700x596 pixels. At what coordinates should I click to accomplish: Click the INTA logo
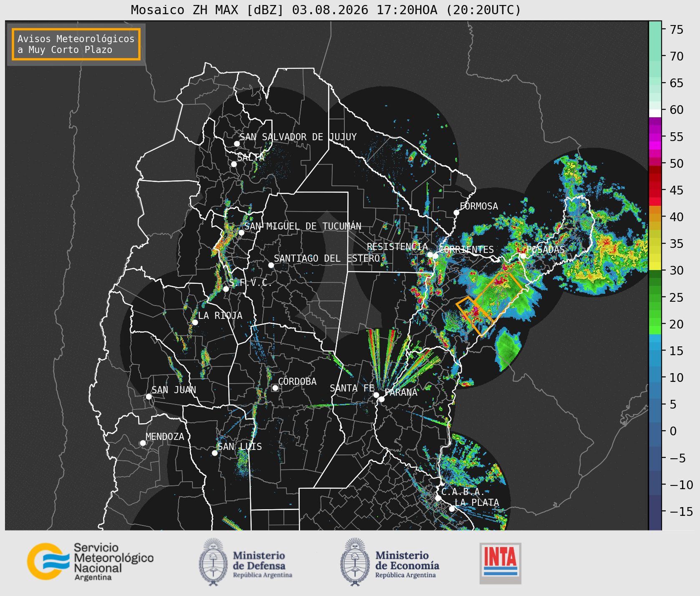point(500,563)
